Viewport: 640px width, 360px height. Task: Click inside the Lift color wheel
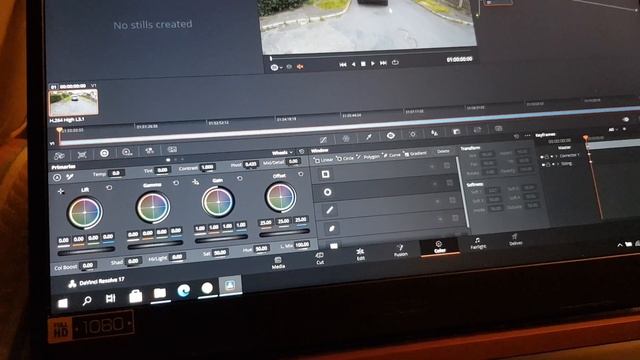tap(85, 212)
